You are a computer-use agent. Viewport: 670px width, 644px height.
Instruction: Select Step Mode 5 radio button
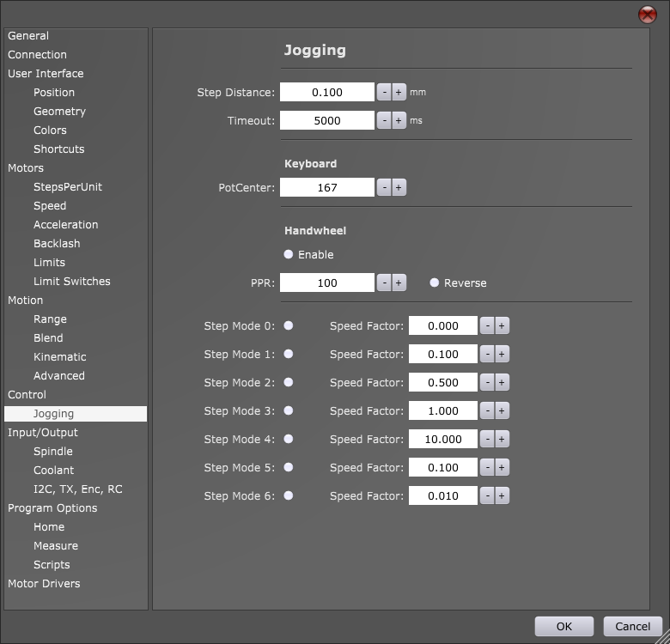pos(289,468)
